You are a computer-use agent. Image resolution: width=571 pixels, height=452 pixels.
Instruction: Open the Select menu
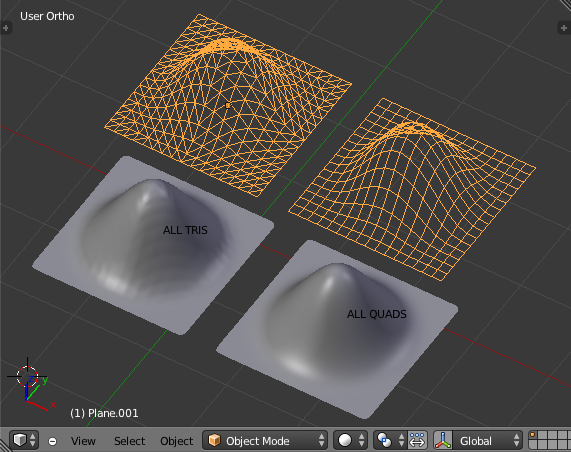[129, 441]
